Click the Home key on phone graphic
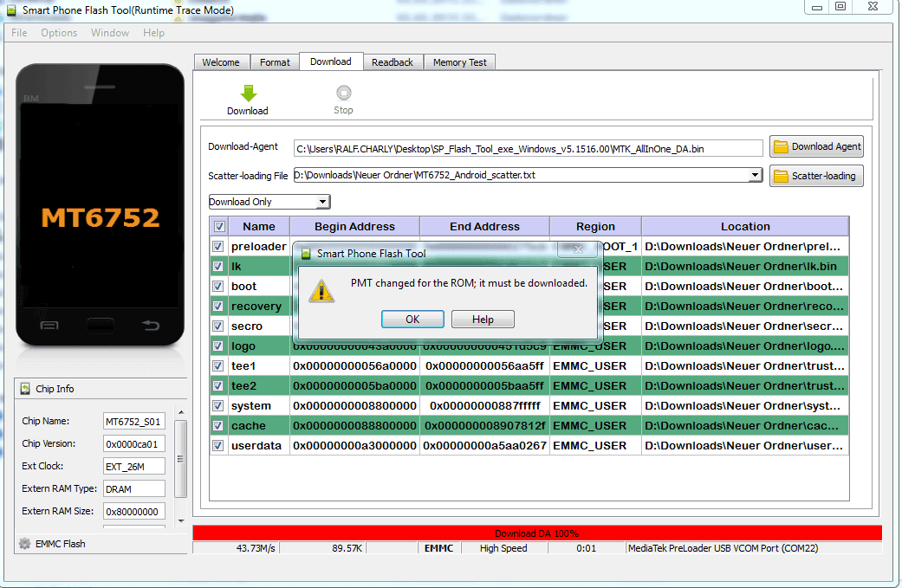Screen dimensions: 902x588 click(x=101, y=326)
